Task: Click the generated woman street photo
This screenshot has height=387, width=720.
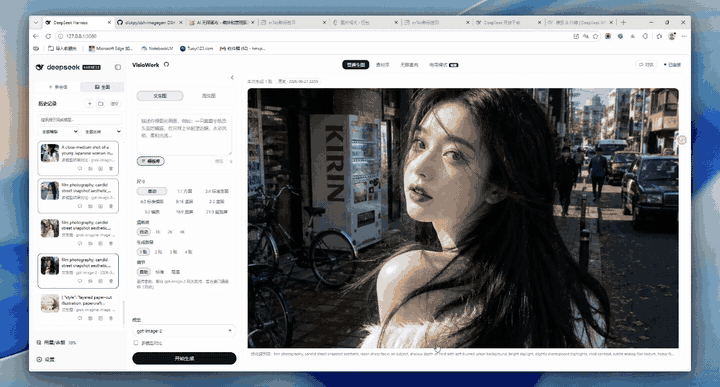Action: (463, 218)
